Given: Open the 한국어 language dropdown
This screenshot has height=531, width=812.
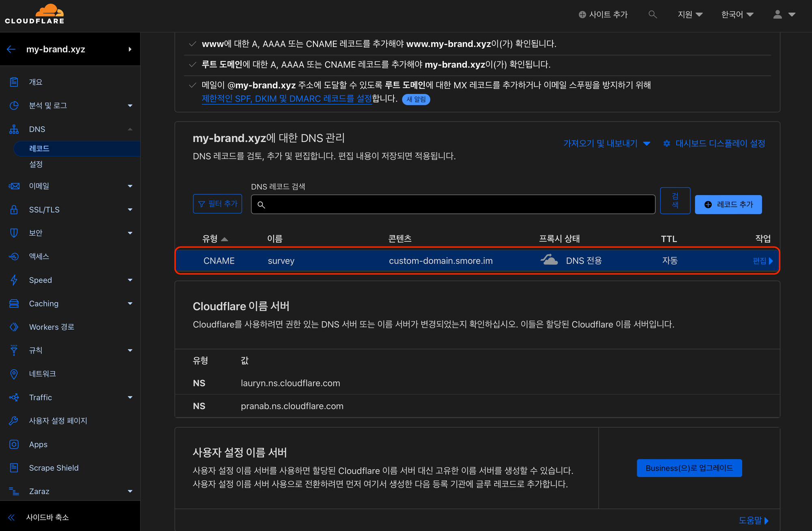Looking at the screenshot, I should pos(737,15).
